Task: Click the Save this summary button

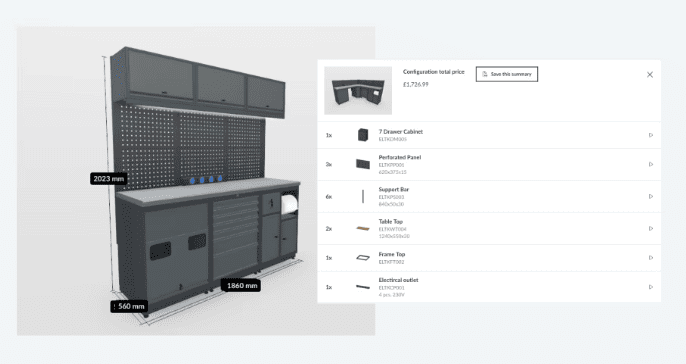Action: point(507,74)
